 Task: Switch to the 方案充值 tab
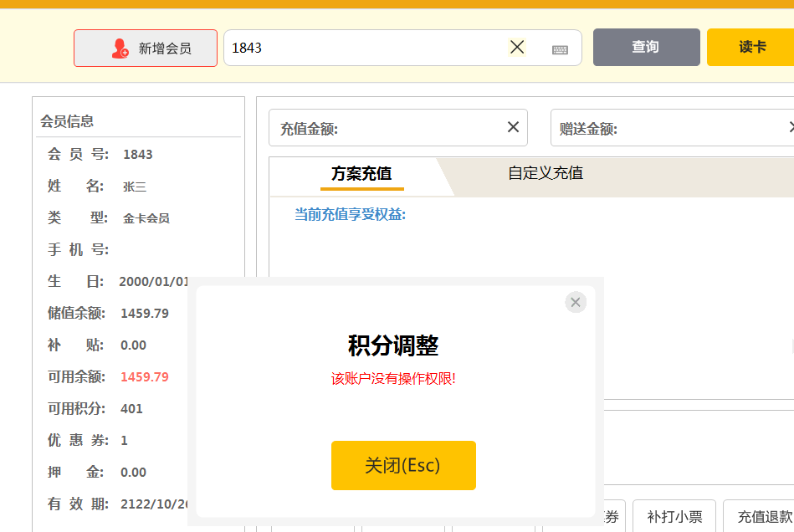361,174
